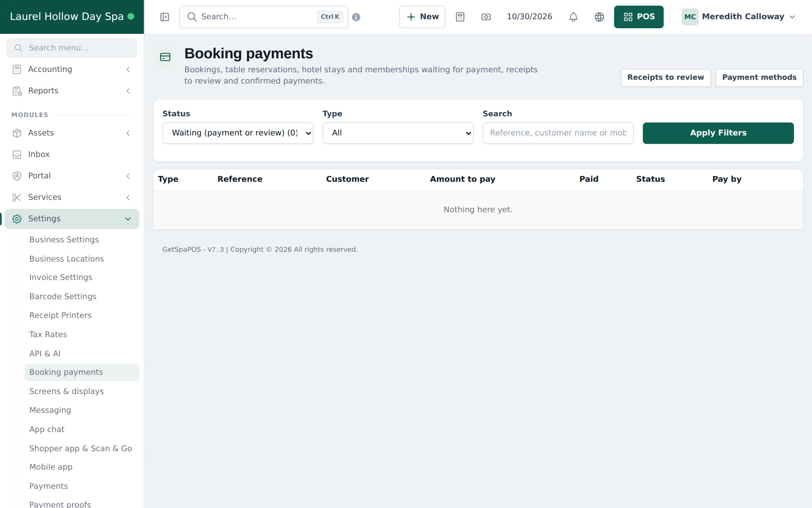This screenshot has height=508, width=812.
Task: Open notifications bell
Action: pyautogui.click(x=573, y=17)
